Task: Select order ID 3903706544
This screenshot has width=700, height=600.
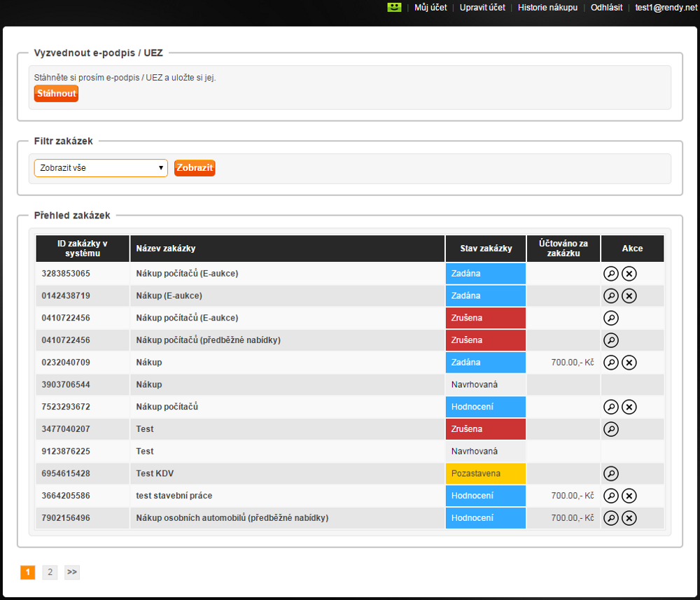Action: click(x=66, y=384)
